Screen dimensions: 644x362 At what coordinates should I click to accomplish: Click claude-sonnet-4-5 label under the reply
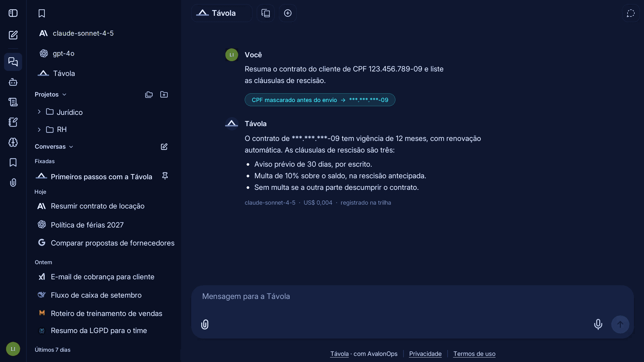[x=270, y=203]
